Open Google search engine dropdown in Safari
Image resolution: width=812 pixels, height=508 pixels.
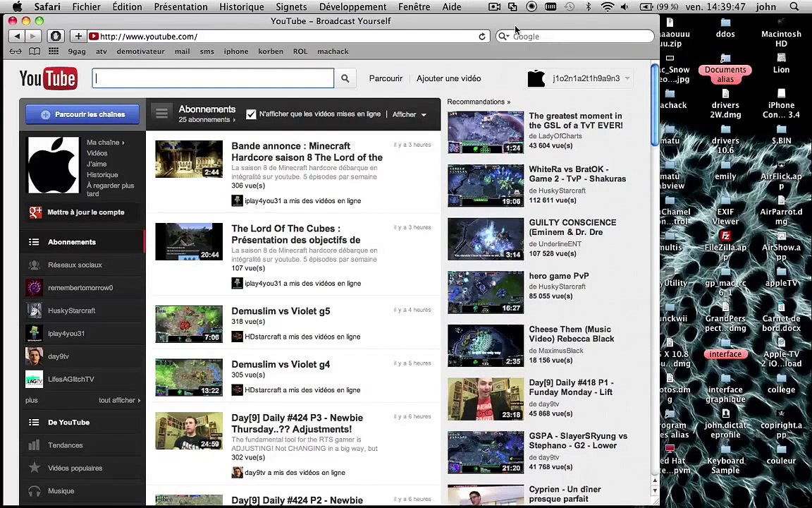(x=503, y=36)
